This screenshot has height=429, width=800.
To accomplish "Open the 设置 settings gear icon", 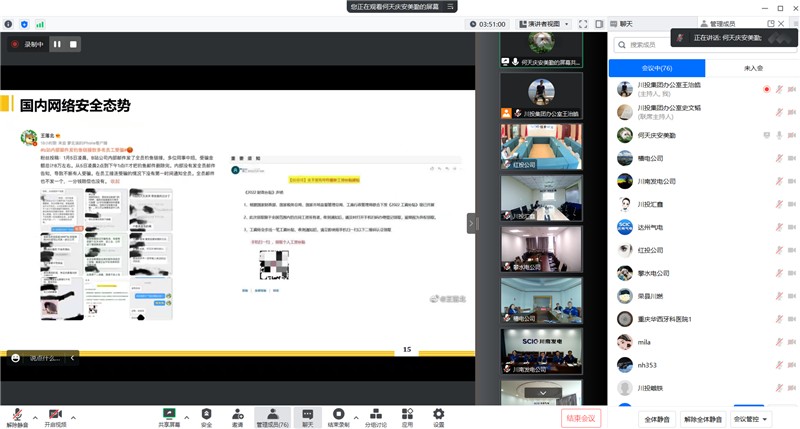I will tap(438, 413).
